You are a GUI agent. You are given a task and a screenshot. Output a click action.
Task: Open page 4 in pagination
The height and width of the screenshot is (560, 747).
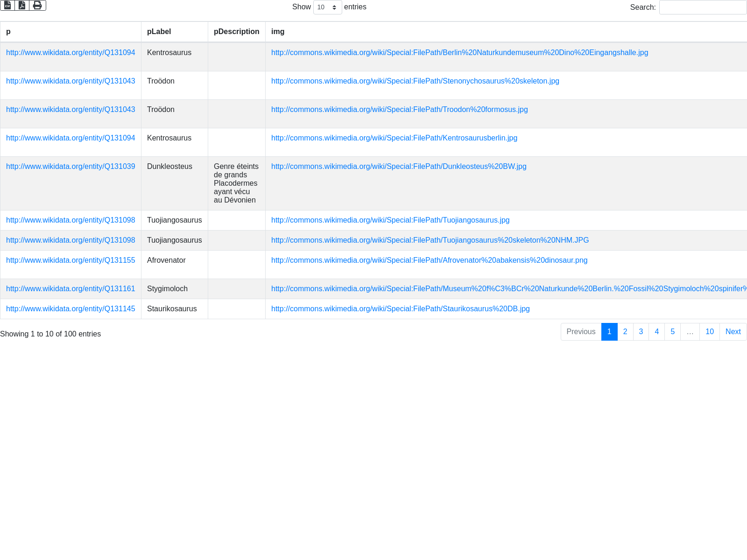point(656,332)
